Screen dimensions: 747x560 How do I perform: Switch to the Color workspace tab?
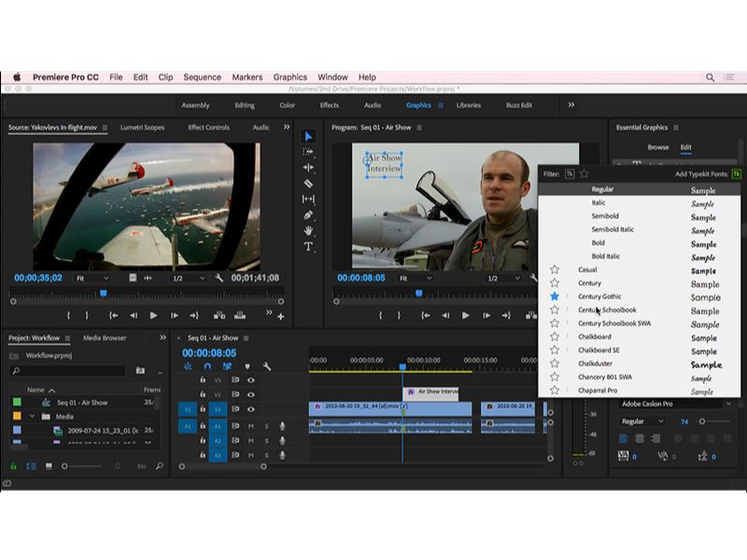[x=288, y=105]
